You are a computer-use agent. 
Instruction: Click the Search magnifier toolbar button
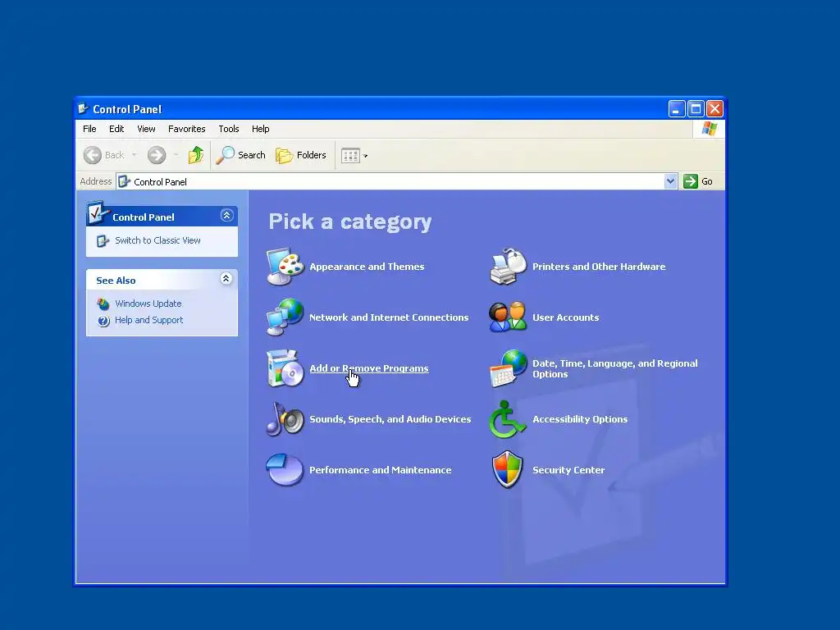[241, 155]
